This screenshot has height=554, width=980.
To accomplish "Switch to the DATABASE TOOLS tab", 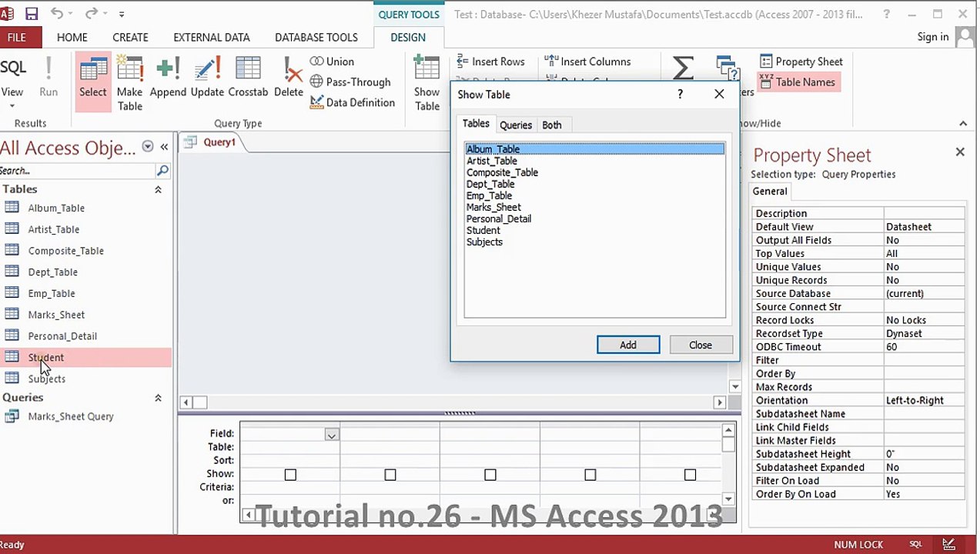I will pyautogui.click(x=316, y=37).
